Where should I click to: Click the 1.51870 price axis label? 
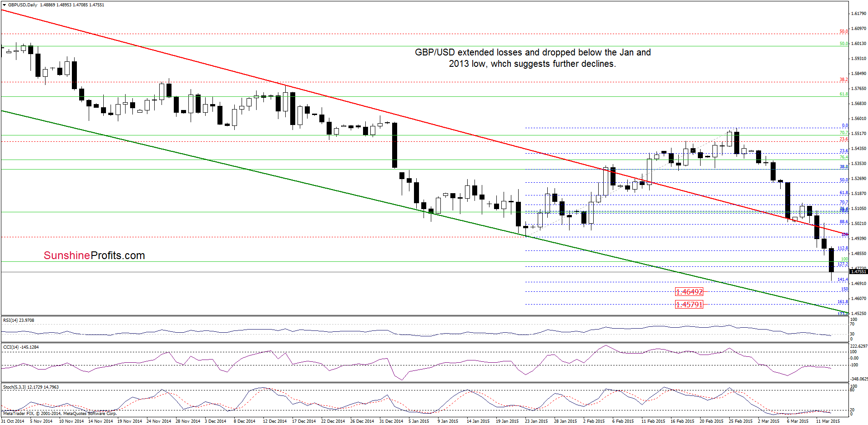click(858, 194)
